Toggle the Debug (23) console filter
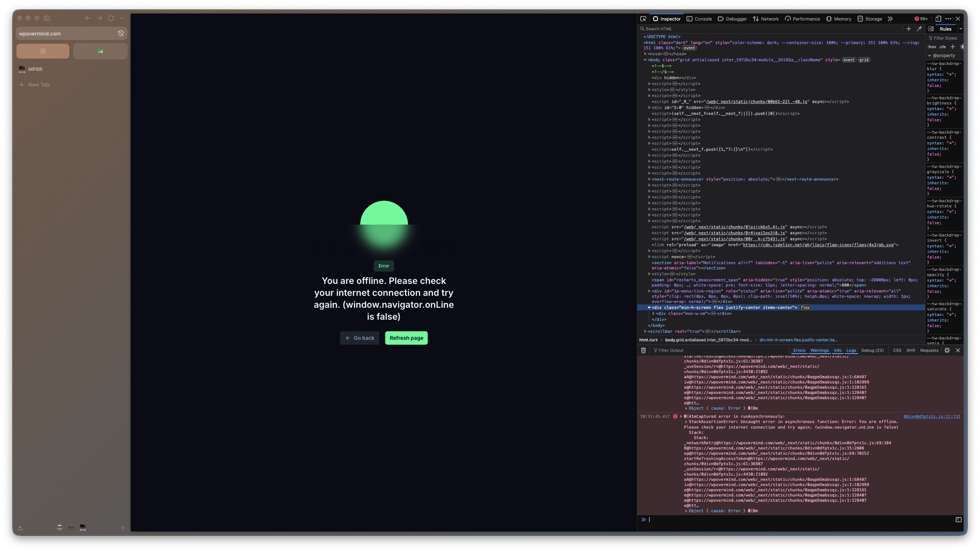 [872, 350]
